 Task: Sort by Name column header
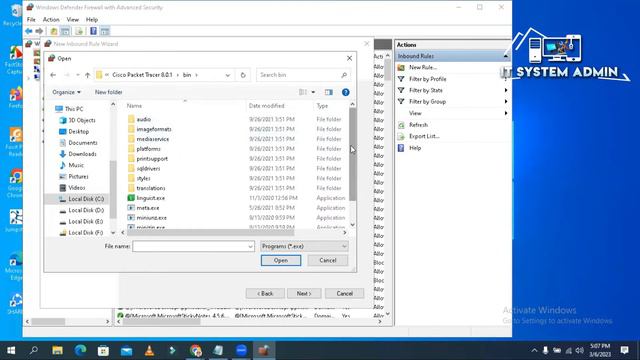(x=134, y=106)
